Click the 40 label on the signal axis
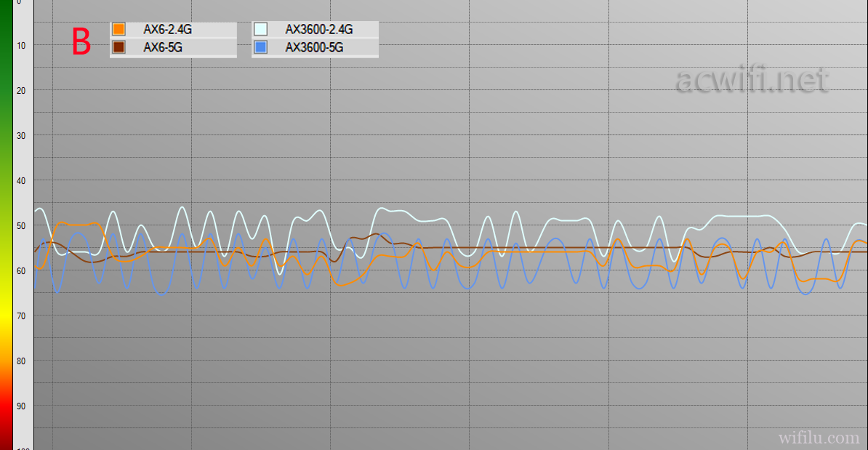Viewport: 868px width, 450px height. pos(21,181)
